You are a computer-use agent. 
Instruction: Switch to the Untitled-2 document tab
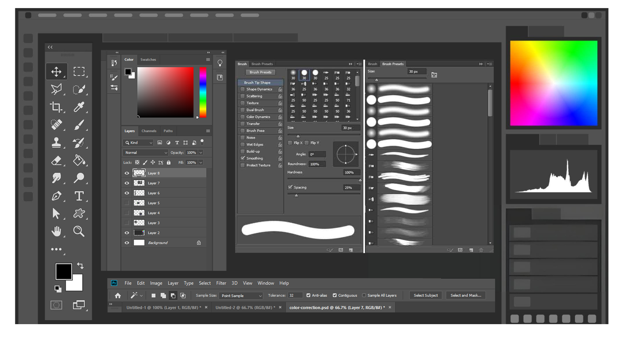pyautogui.click(x=245, y=307)
